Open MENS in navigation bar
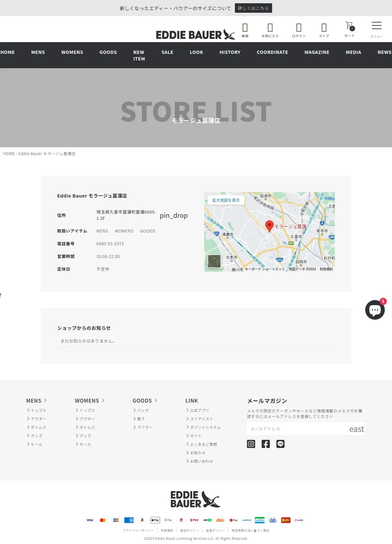The height and width of the screenshot is (544, 392). point(38,52)
